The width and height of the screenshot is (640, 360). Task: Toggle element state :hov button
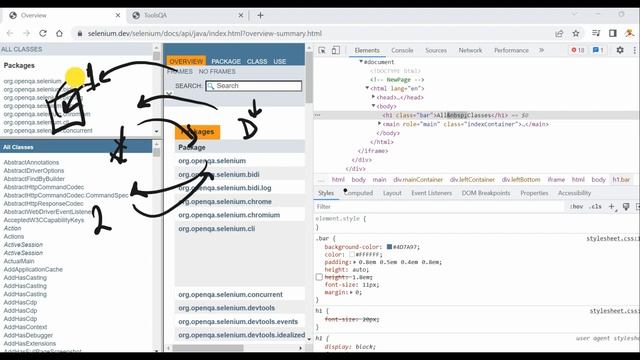tap(576, 207)
